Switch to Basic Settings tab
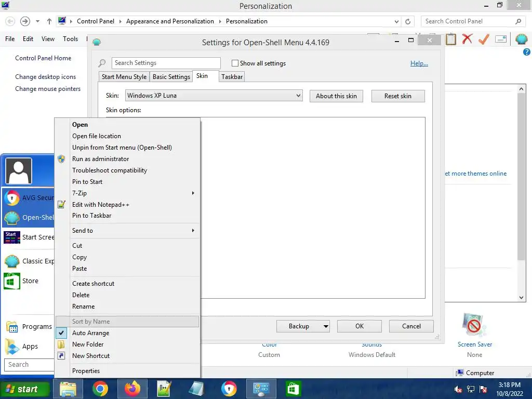The width and height of the screenshot is (532, 399). 171,77
